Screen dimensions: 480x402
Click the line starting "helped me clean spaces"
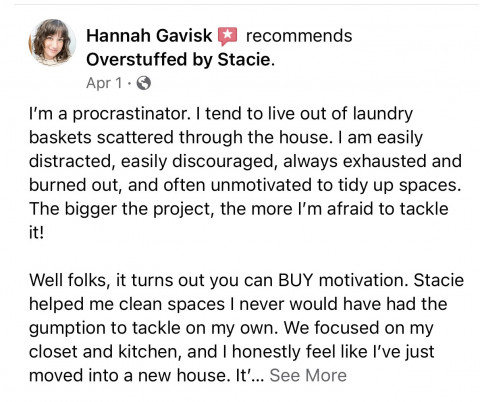[238, 304]
